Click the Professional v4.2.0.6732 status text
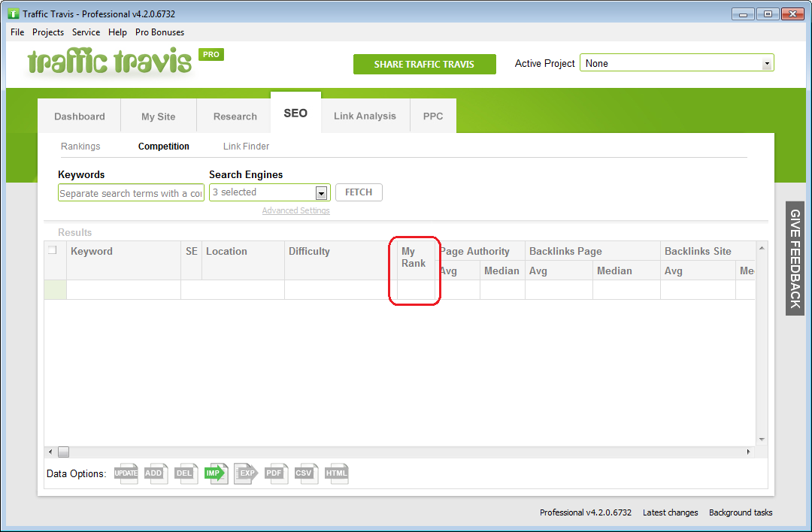The height and width of the screenshot is (532, 812). [x=585, y=512]
